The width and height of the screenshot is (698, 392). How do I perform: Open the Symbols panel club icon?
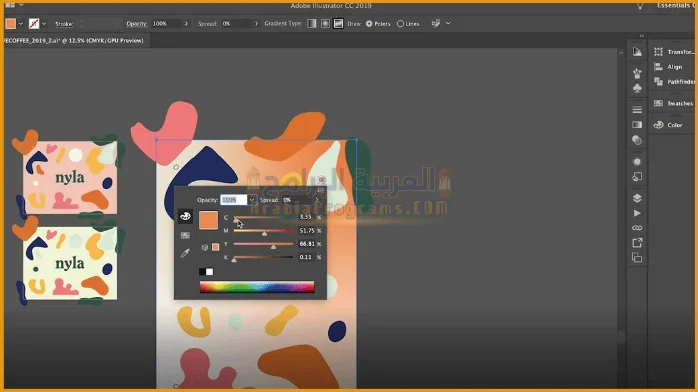pos(637,89)
